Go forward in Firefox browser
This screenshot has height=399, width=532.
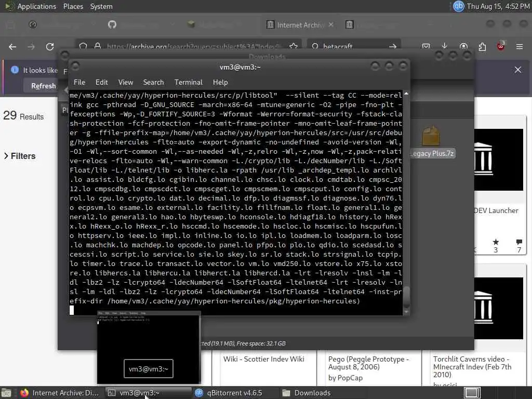coord(31,47)
